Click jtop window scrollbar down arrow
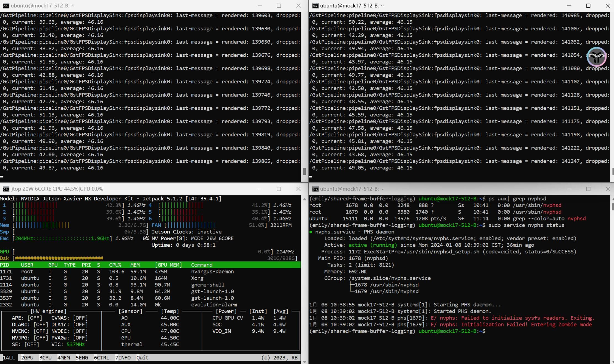The width and height of the screenshot is (614, 364). pos(304,362)
